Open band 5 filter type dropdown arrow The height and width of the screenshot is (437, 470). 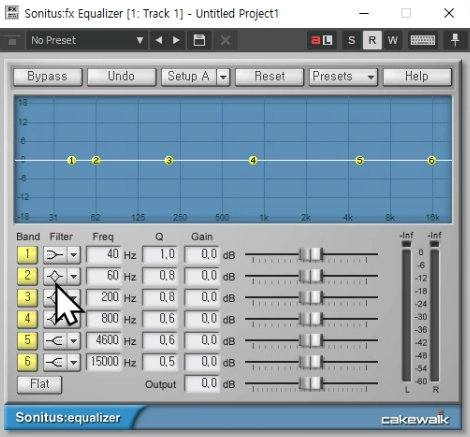[73, 341]
